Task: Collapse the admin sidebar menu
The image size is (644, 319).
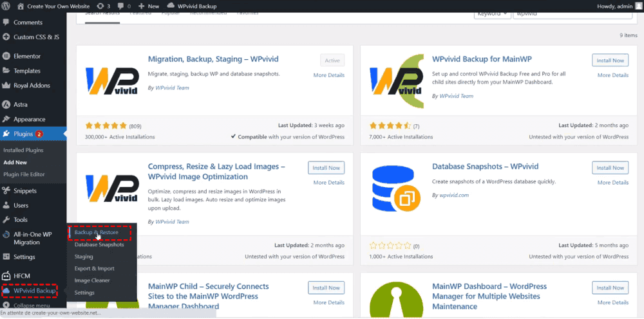Action: click(28, 305)
